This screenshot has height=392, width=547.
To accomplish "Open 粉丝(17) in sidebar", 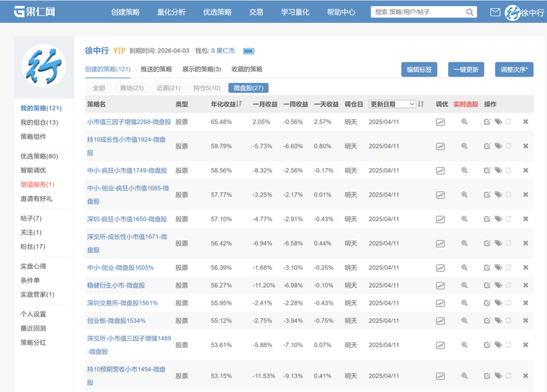I will 33,247.
